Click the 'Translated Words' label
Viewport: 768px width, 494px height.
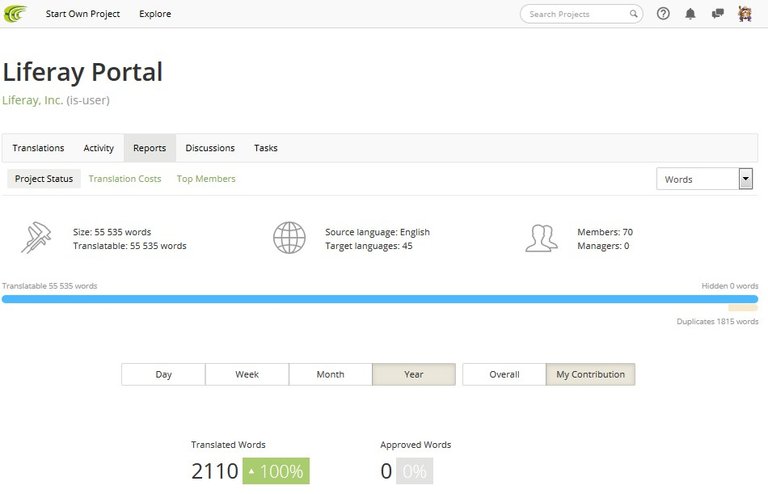(228, 445)
